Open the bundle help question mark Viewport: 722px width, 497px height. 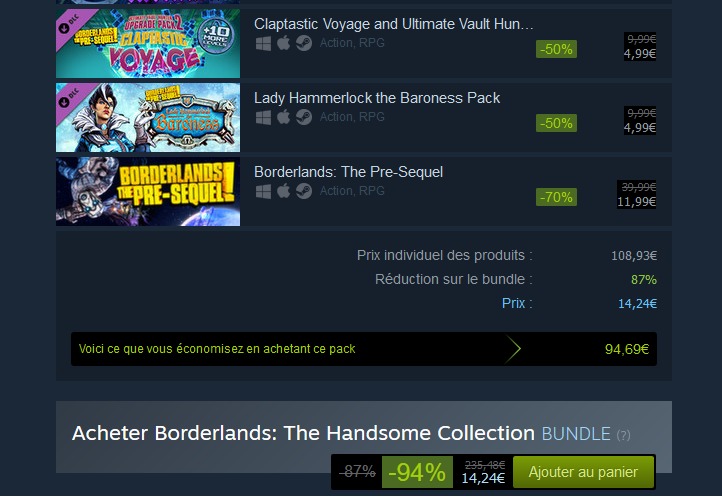click(623, 435)
